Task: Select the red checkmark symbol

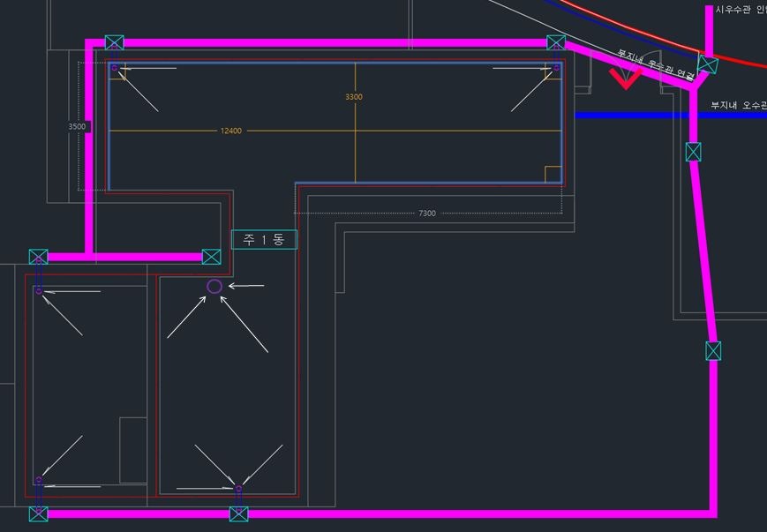Action: coord(625,80)
